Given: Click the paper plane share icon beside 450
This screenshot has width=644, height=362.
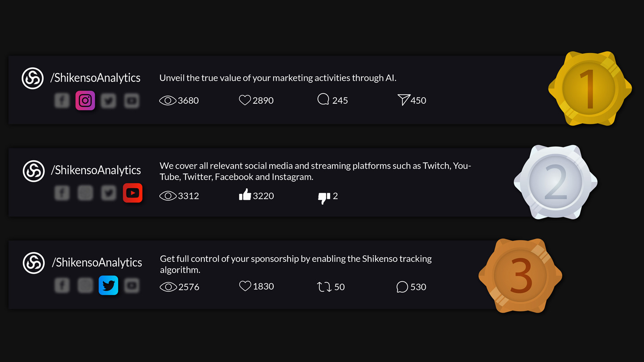Looking at the screenshot, I should 403,100.
